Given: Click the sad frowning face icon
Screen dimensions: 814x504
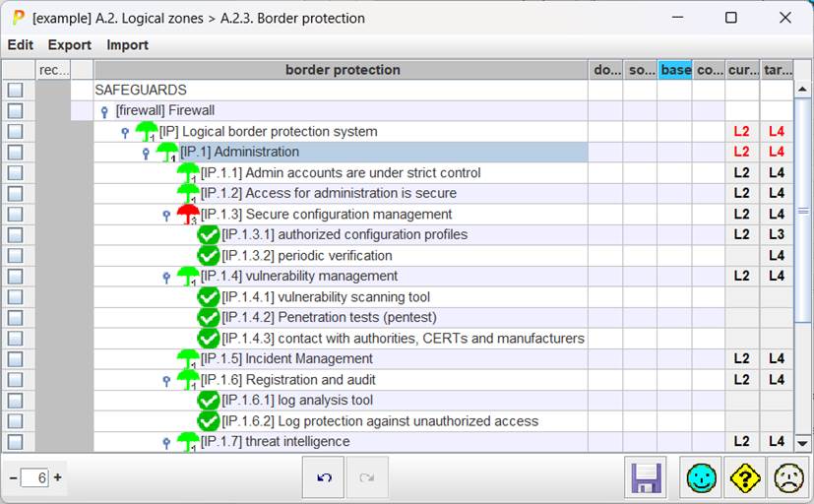Looking at the screenshot, I should [788, 477].
